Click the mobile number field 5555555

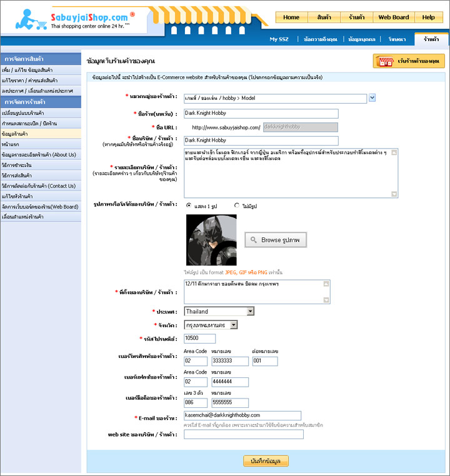(x=230, y=403)
